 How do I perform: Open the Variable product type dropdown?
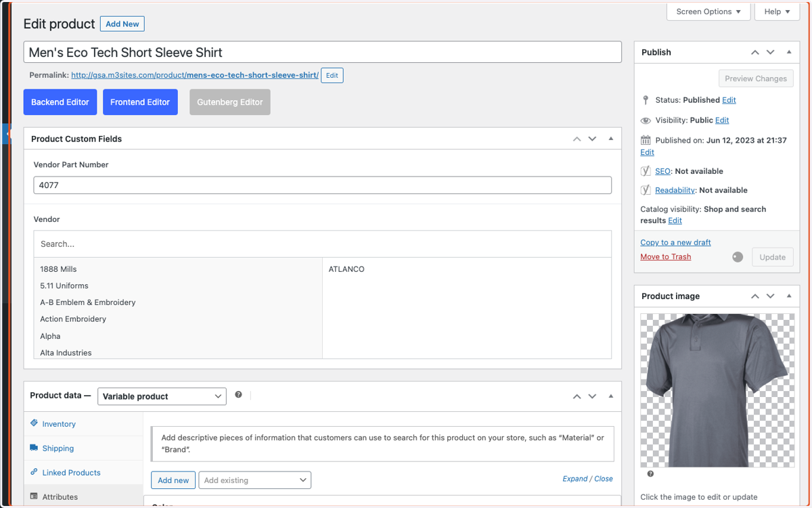tap(162, 396)
